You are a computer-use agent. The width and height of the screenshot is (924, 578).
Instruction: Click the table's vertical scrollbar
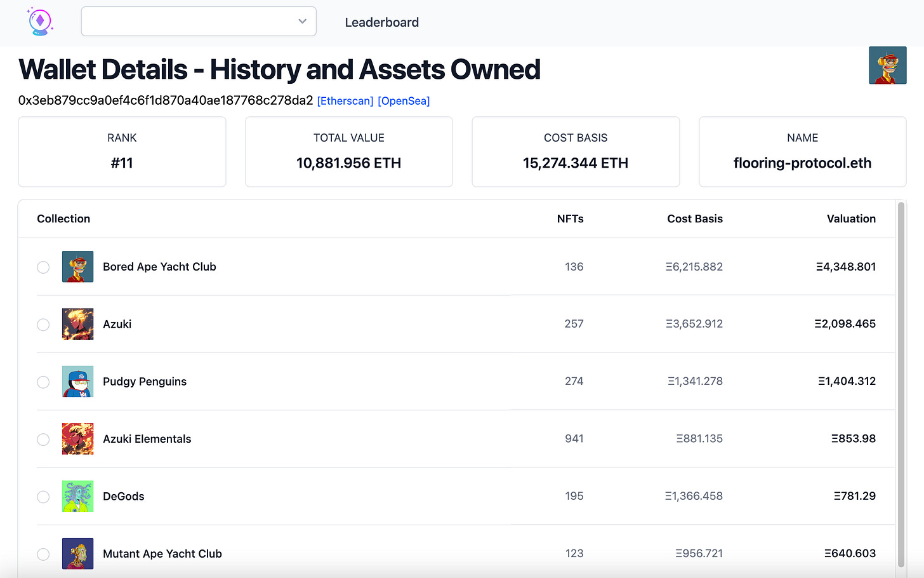(901, 384)
